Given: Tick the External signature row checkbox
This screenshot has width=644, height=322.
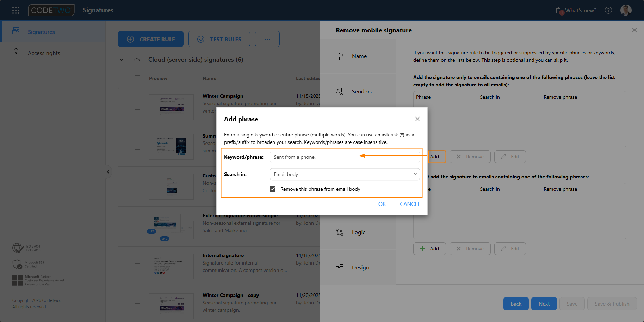Looking at the screenshot, I should pyautogui.click(x=137, y=226).
